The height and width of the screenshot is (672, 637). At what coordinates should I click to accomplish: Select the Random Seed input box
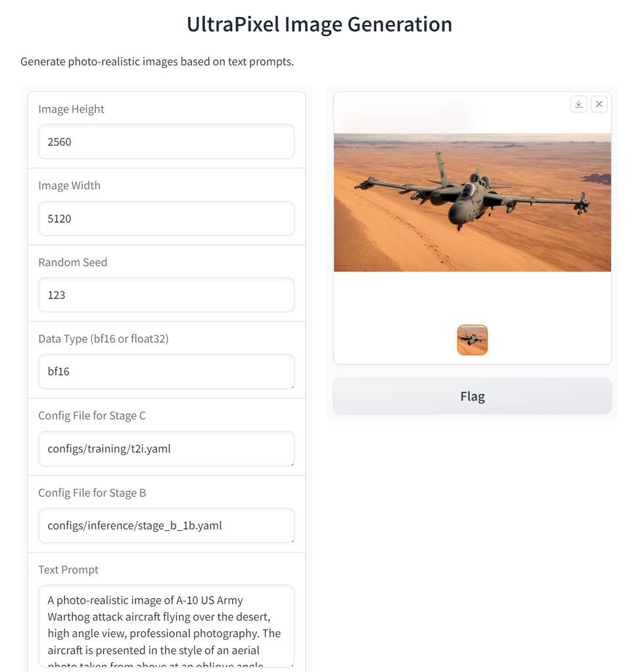[166, 295]
